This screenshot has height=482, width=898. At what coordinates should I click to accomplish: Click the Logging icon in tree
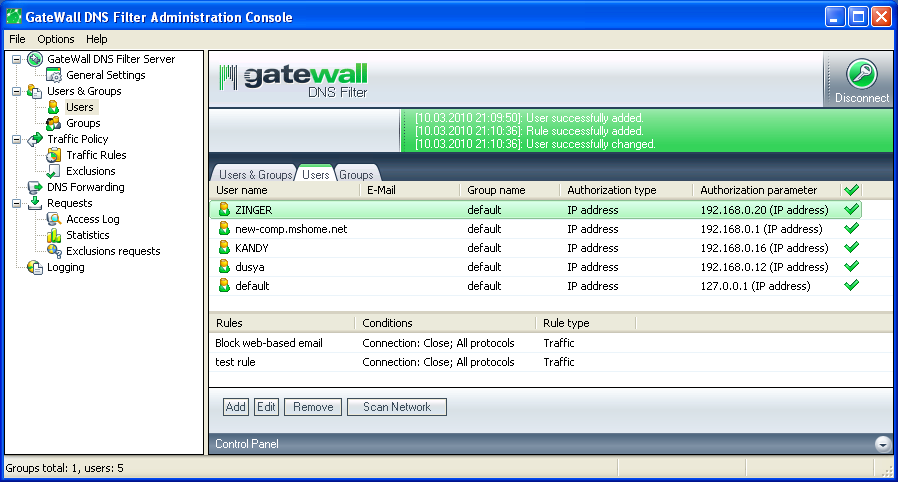[x=35, y=267]
